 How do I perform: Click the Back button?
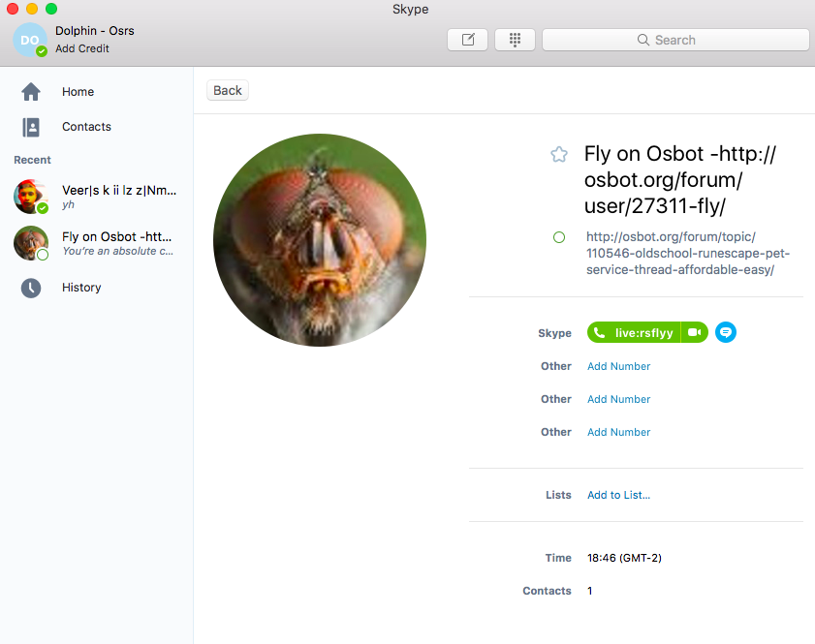228,90
